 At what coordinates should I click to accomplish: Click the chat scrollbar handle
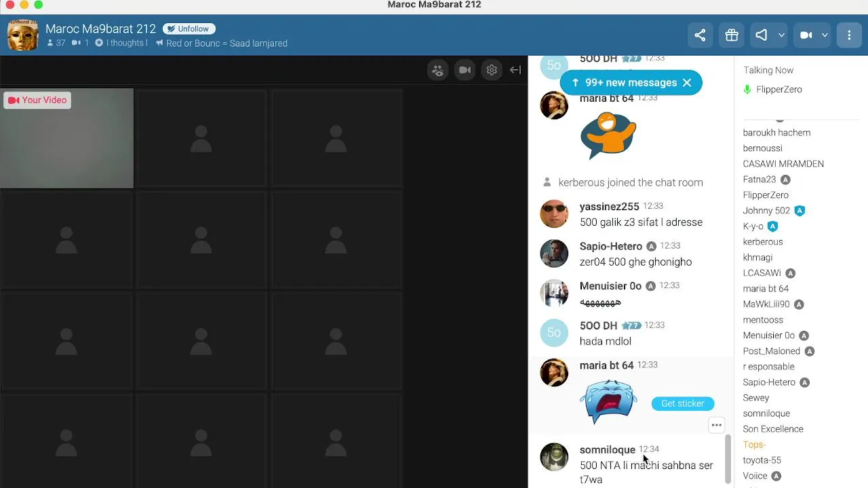tap(728, 459)
